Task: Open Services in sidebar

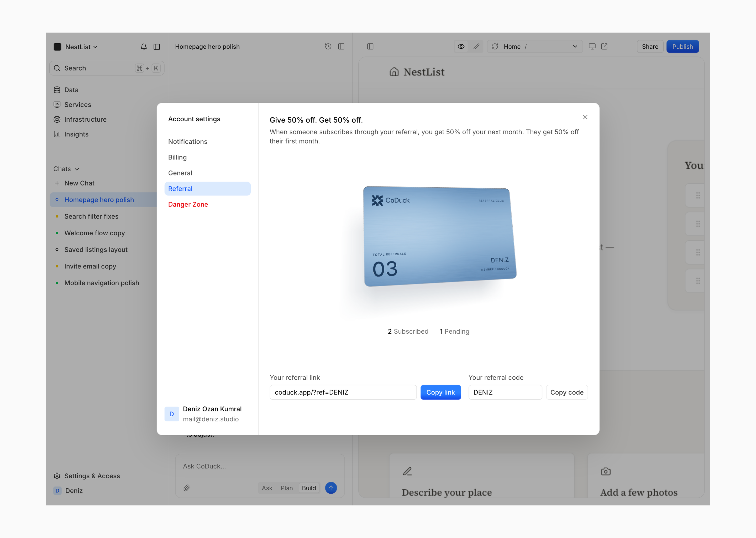Action: pos(72,105)
